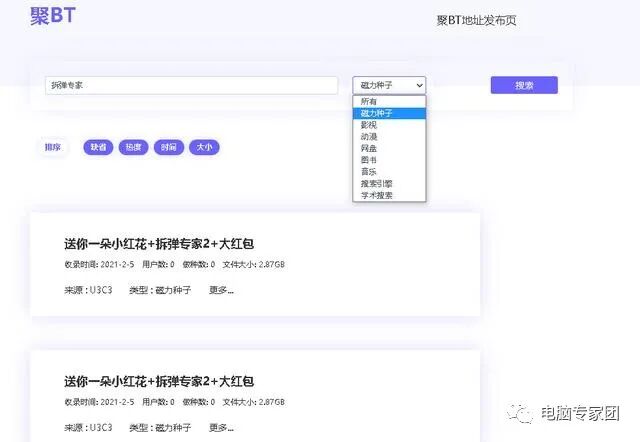Click 来源 : U3C3 in the second result

pos(88,428)
